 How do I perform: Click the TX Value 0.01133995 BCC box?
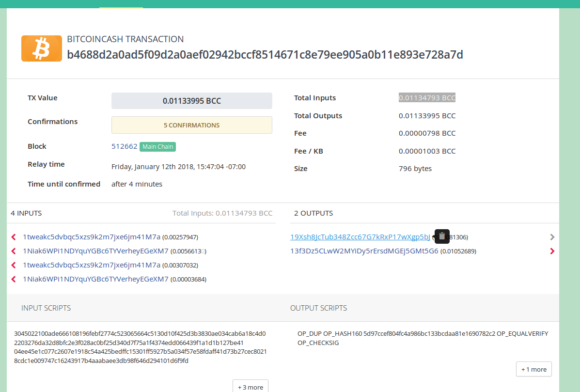(x=191, y=101)
